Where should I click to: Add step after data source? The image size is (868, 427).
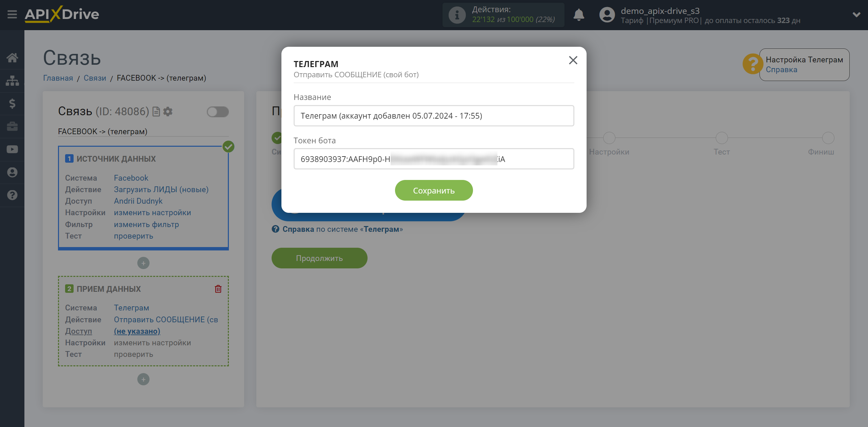point(143,263)
